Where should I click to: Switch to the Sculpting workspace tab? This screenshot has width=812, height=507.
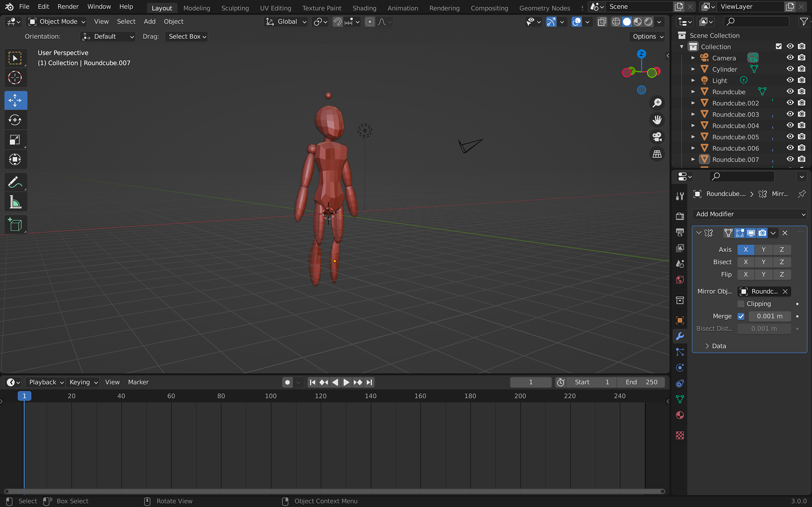tap(235, 8)
